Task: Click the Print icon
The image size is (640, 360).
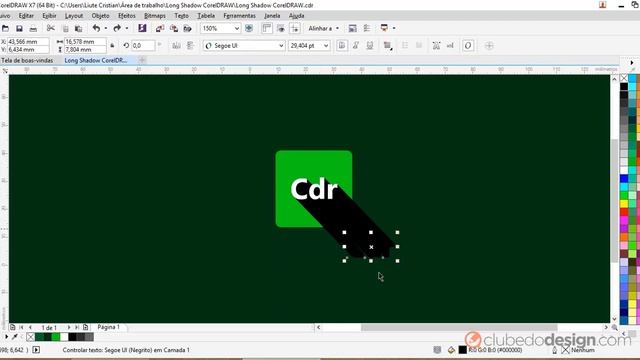Action: 33,28
